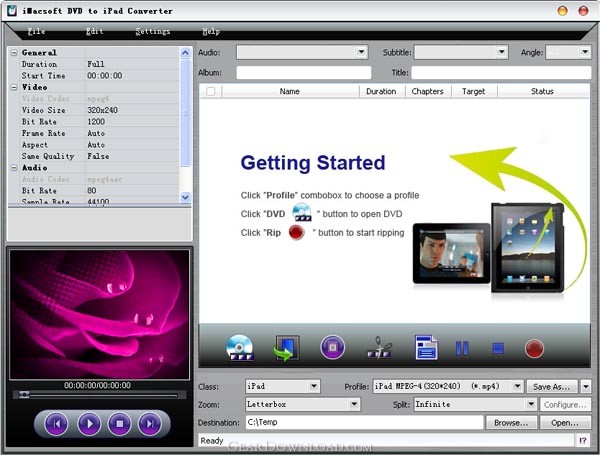Click the open DVD disc icon
This screenshot has height=455, width=600.
pos(240,348)
